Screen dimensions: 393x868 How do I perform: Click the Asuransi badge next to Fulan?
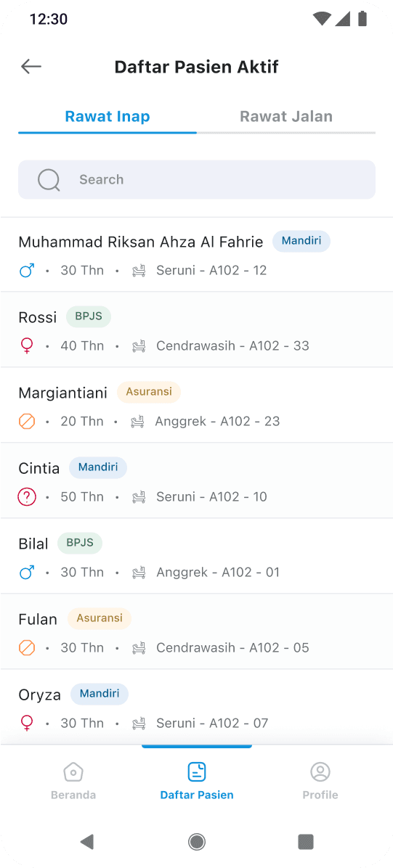click(100, 618)
